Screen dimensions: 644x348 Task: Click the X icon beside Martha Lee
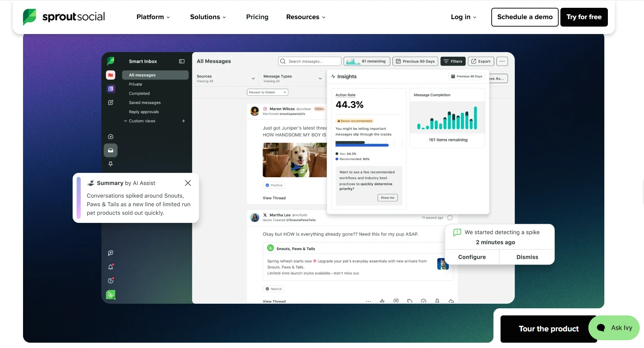click(265, 215)
